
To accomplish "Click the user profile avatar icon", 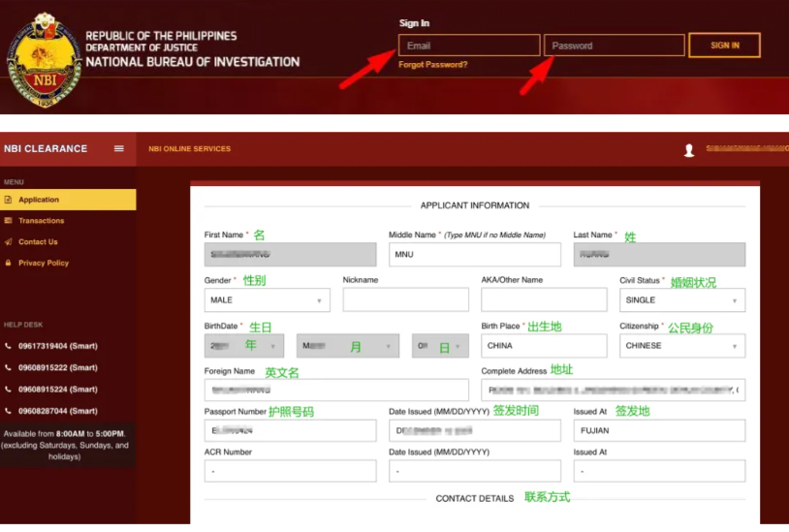I will (689, 150).
